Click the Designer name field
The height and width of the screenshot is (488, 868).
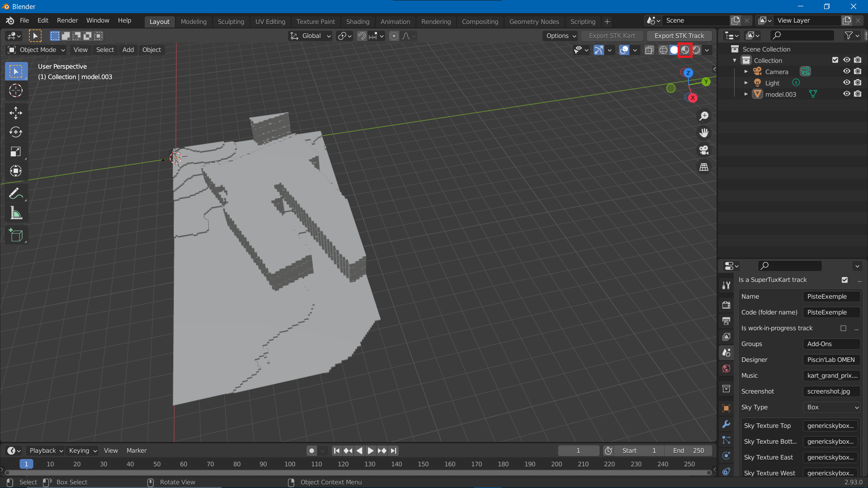click(x=831, y=360)
